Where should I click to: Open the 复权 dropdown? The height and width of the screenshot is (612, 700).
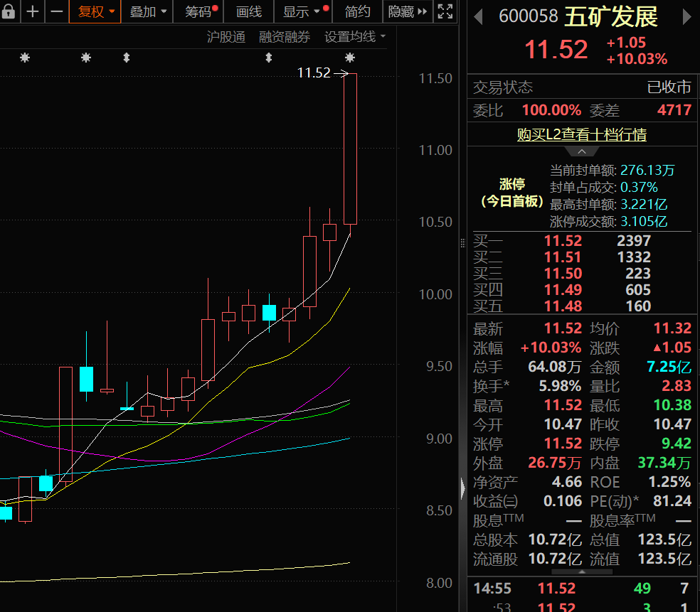coord(95,11)
